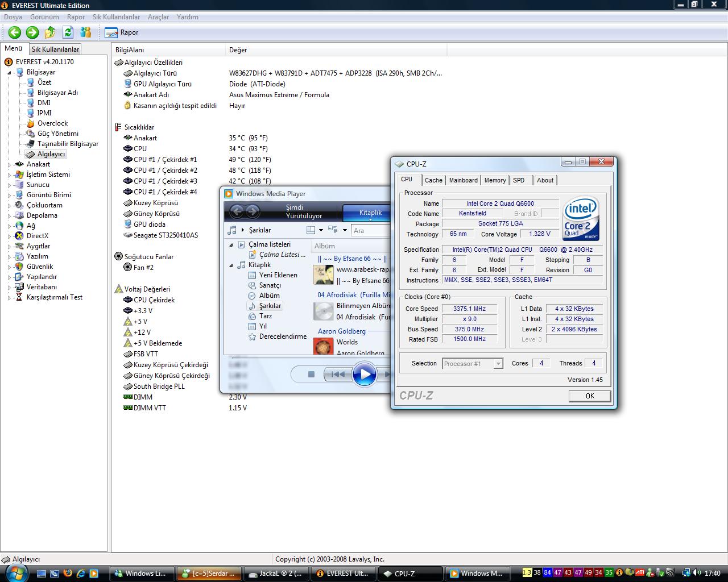728x582 pixels.
Task: Click the Intel Core 2 Quad logo in CPU-Z
Action: [x=581, y=218]
